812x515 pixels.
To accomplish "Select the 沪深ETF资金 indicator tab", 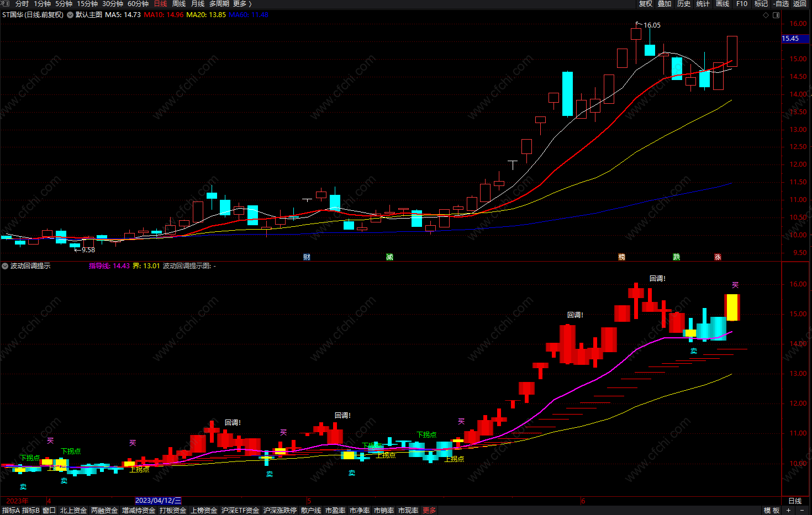I will point(240,511).
